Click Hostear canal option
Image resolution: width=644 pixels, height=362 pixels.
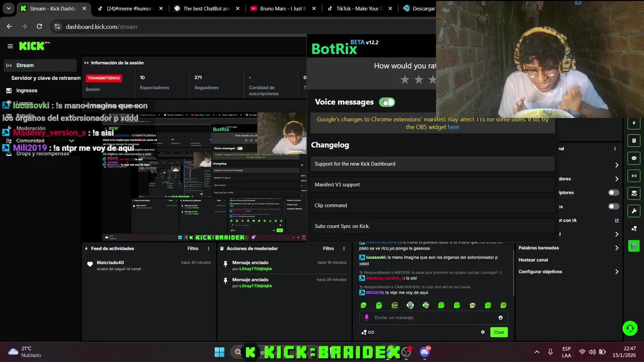tap(533, 260)
